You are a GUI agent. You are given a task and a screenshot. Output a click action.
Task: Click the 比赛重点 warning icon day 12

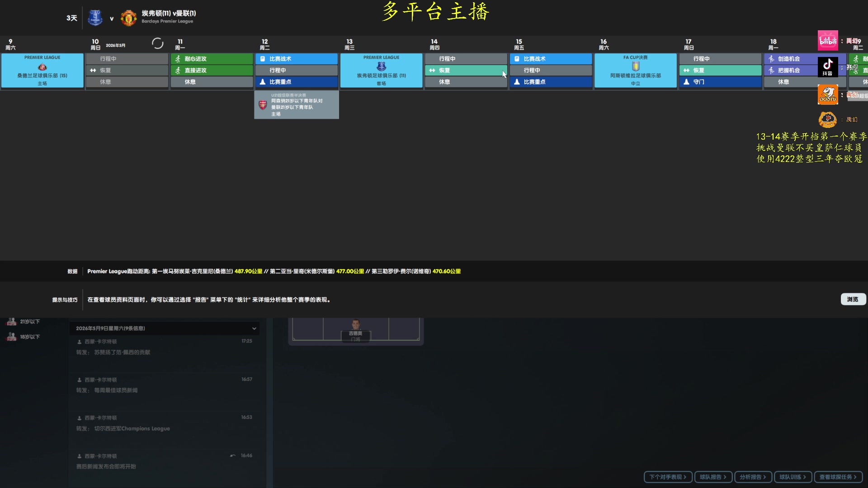[262, 82]
